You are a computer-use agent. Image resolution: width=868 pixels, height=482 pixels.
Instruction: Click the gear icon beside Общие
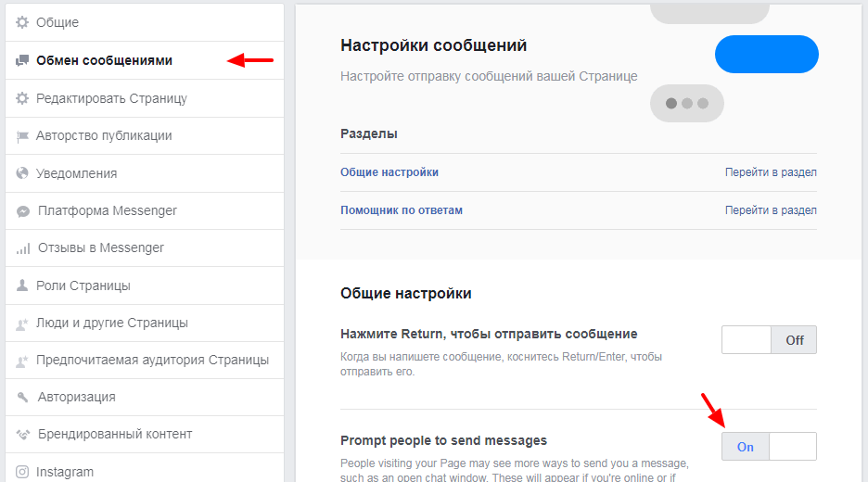click(22, 22)
